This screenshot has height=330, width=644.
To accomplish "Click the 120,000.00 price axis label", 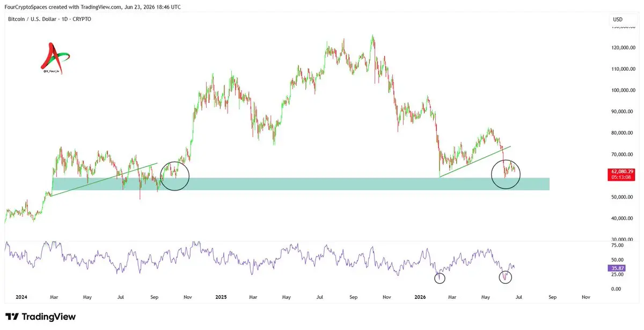I will (x=624, y=48).
